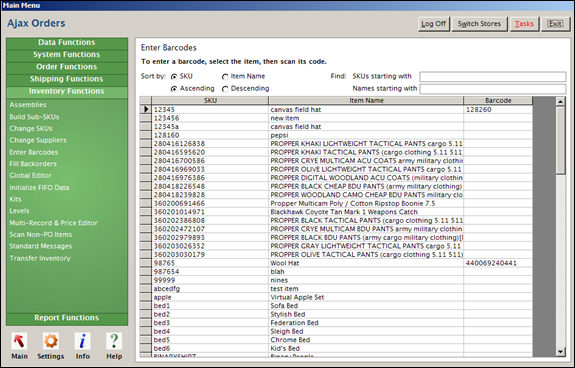575x368 pixels.
Task: Select the Federation Bed item name
Action: (366, 323)
